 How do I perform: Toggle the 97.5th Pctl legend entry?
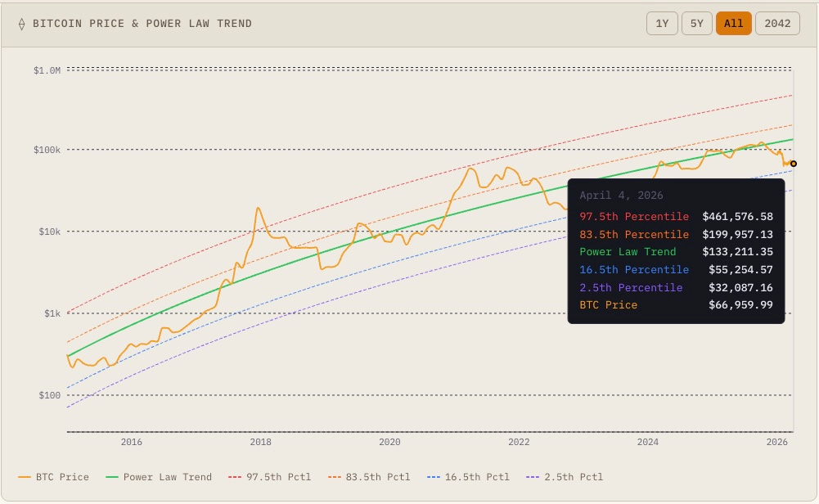[x=269, y=477]
